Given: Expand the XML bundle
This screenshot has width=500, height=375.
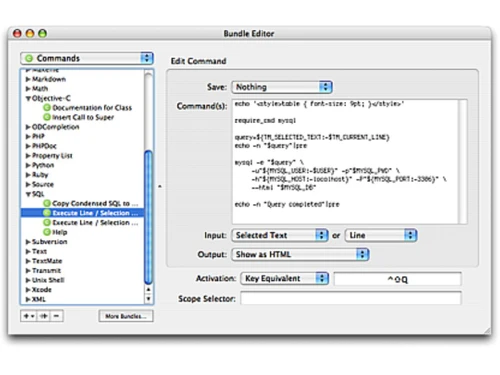Looking at the screenshot, I should (28, 299).
